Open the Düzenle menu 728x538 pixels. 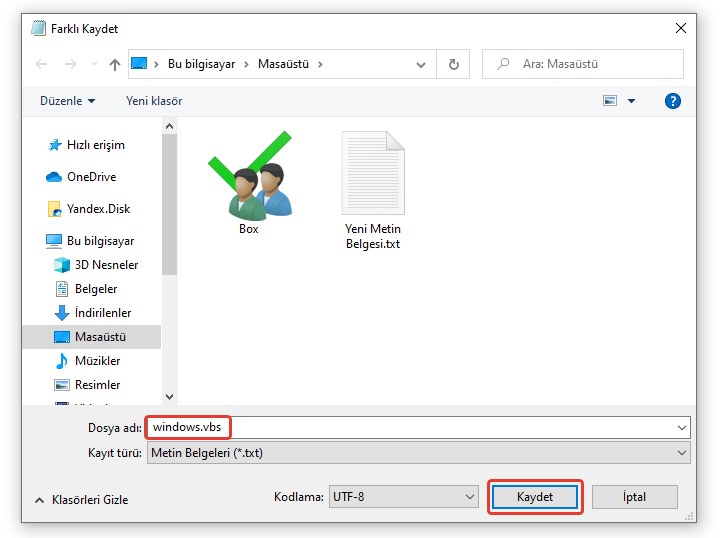(x=68, y=101)
